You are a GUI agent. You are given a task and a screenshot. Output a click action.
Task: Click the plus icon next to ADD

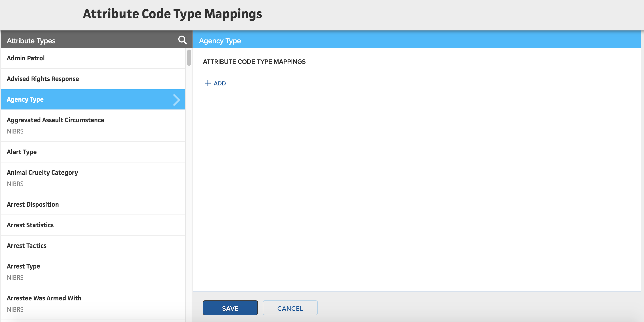pyautogui.click(x=208, y=83)
